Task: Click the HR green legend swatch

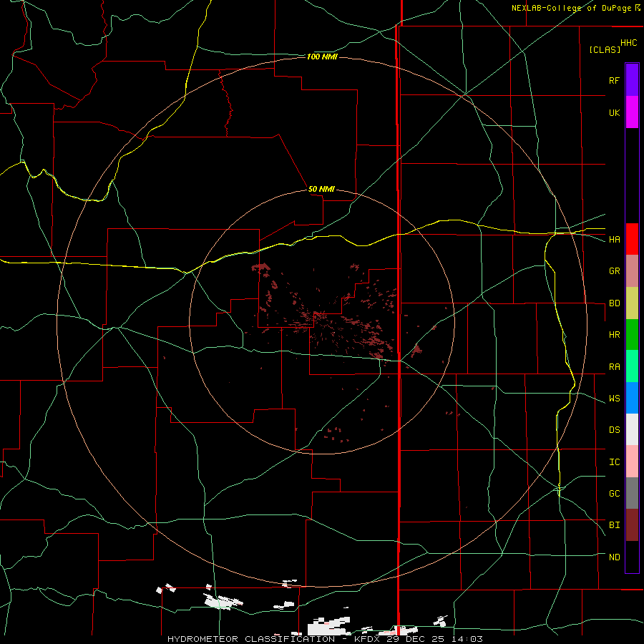Action: click(x=632, y=335)
